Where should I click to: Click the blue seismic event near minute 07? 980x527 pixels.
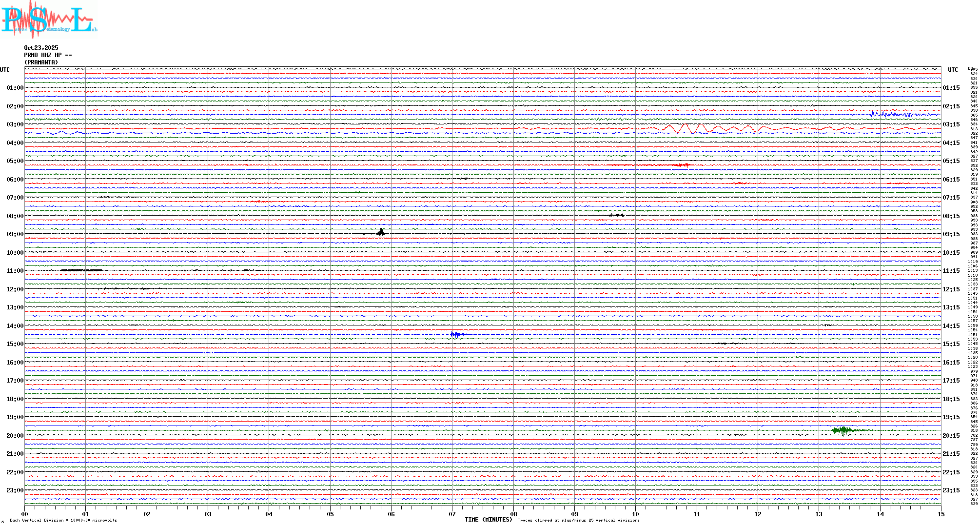pyautogui.click(x=456, y=334)
